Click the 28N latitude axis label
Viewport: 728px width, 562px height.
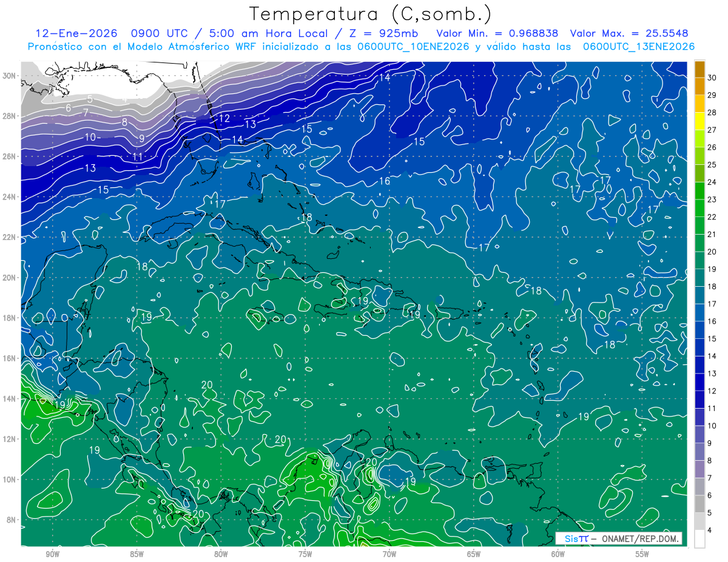click(10, 116)
